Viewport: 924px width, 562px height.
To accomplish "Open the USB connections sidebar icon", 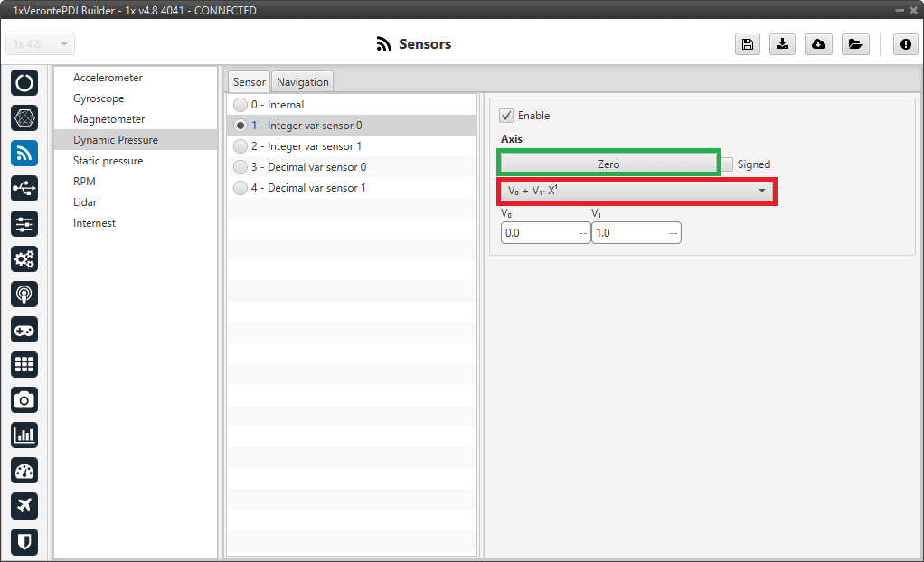I will (x=24, y=188).
